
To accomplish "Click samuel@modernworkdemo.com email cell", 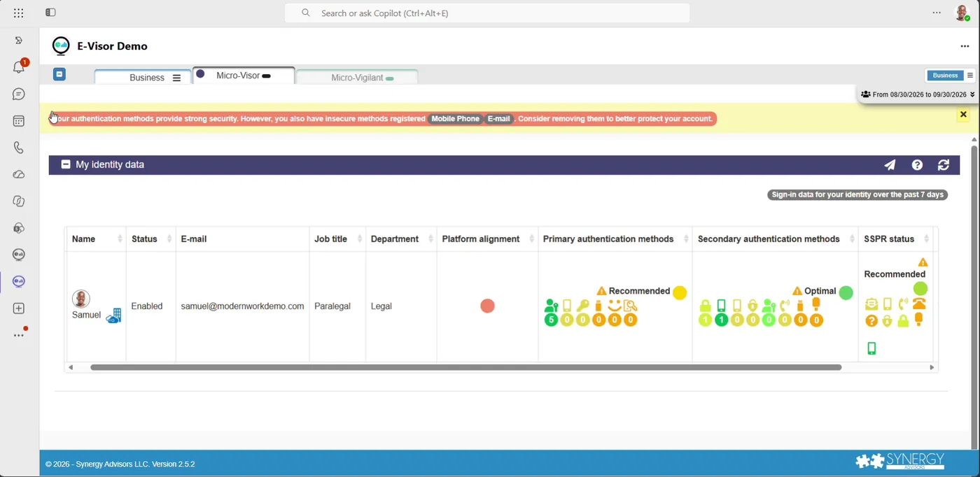I will [242, 306].
